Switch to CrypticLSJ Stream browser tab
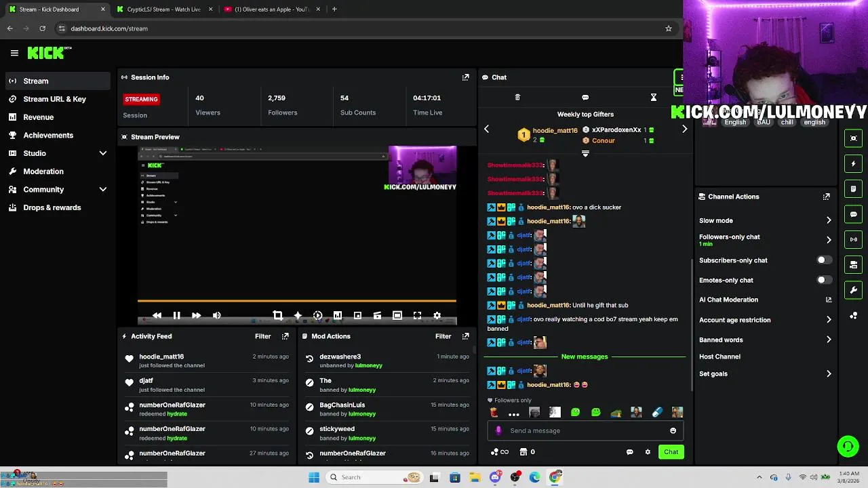The width and height of the screenshot is (868, 488). tap(163, 9)
